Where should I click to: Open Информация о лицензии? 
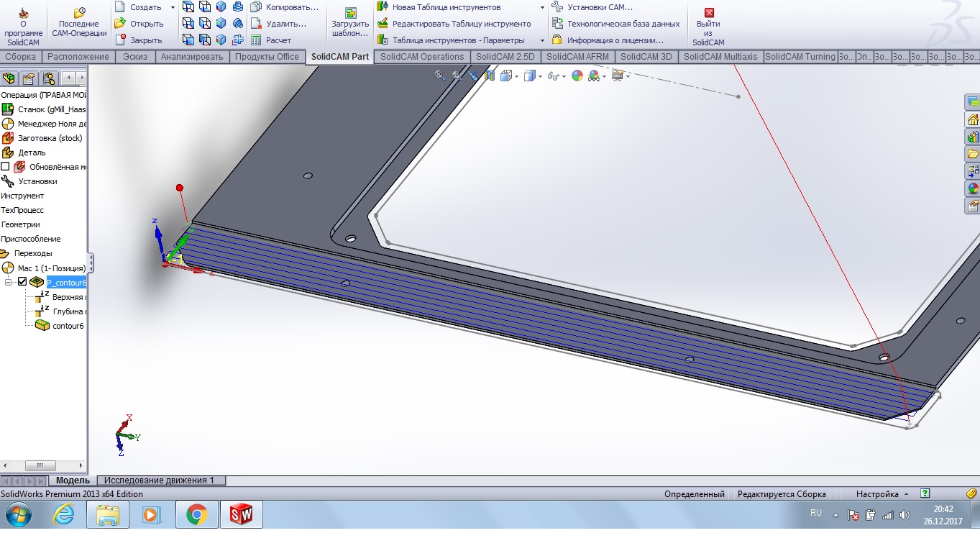pos(608,40)
